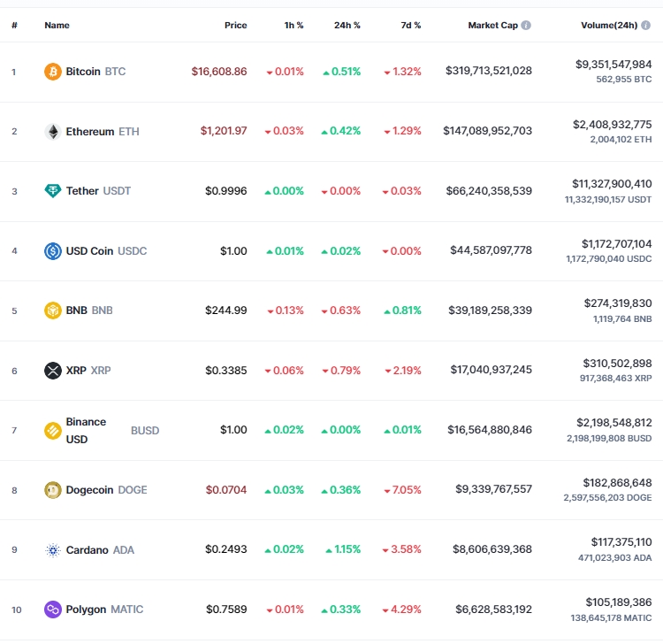Click the Cardano logo icon
The image size is (663, 644).
click(53, 550)
